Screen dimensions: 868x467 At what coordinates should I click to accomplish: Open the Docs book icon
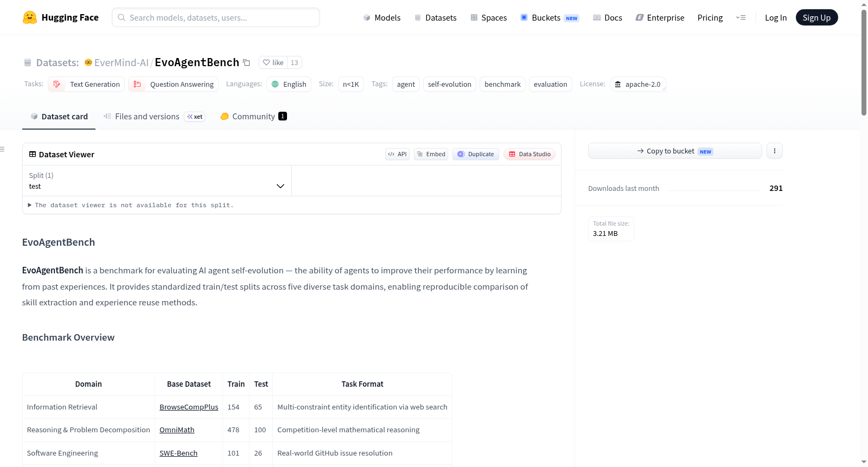point(597,17)
